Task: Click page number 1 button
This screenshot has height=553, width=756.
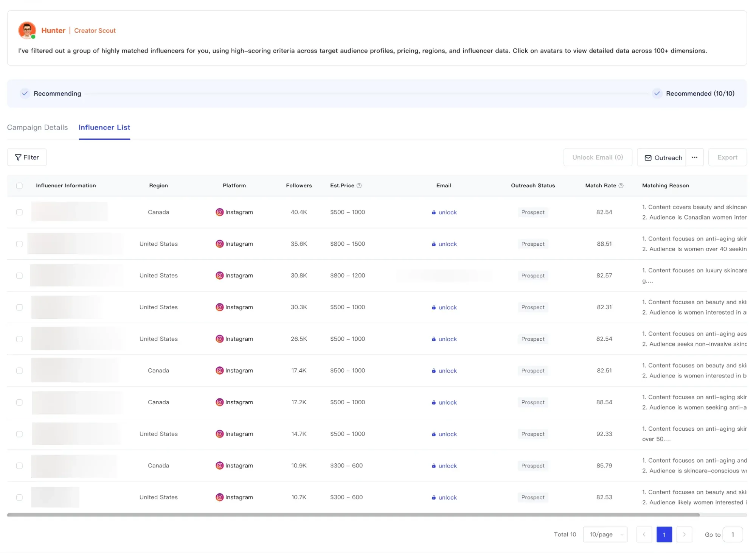Action: tap(664, 534)
